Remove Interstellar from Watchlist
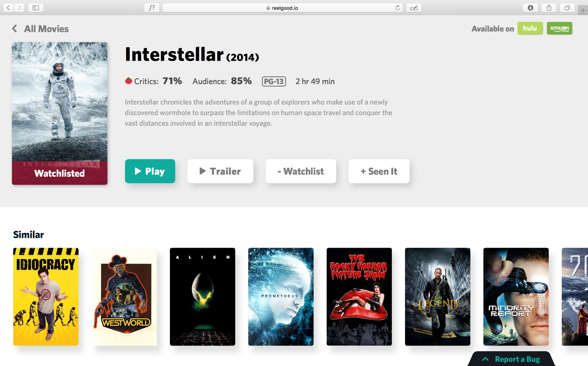 click(x=301, y=171)
